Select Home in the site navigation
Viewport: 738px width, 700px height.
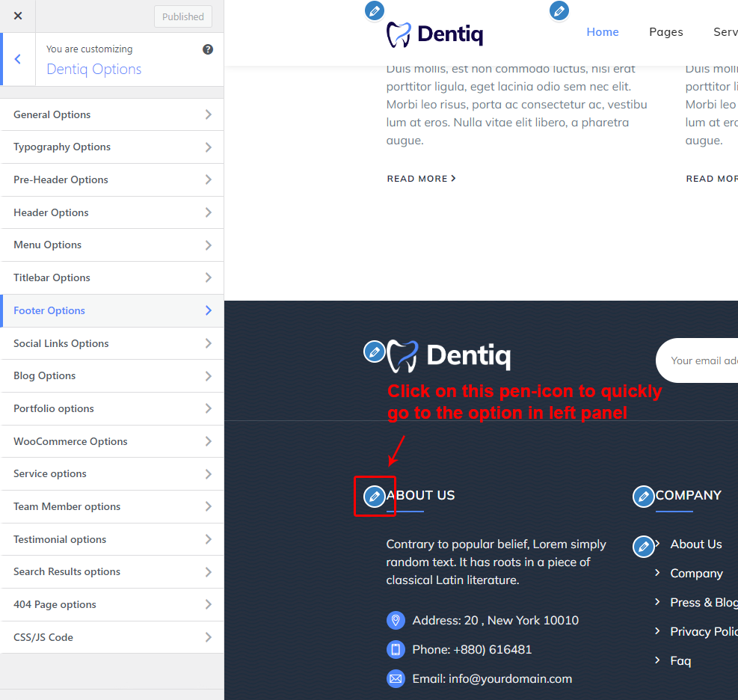602,32
